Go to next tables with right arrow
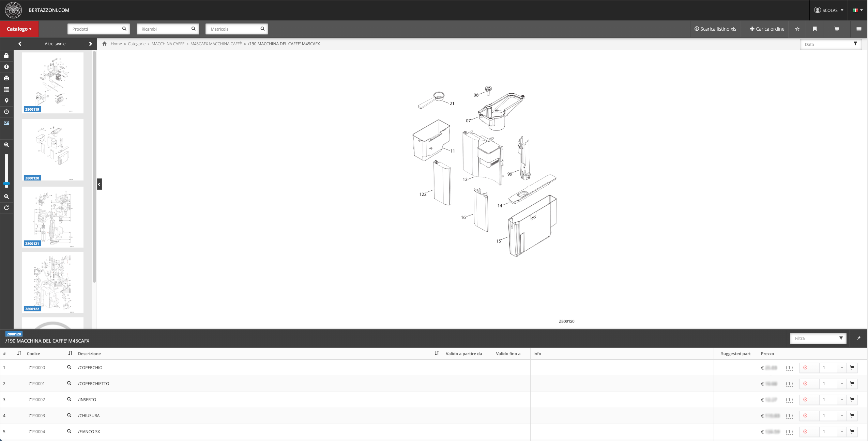Viewport: 868px width, 441px height. click(90, 44)
